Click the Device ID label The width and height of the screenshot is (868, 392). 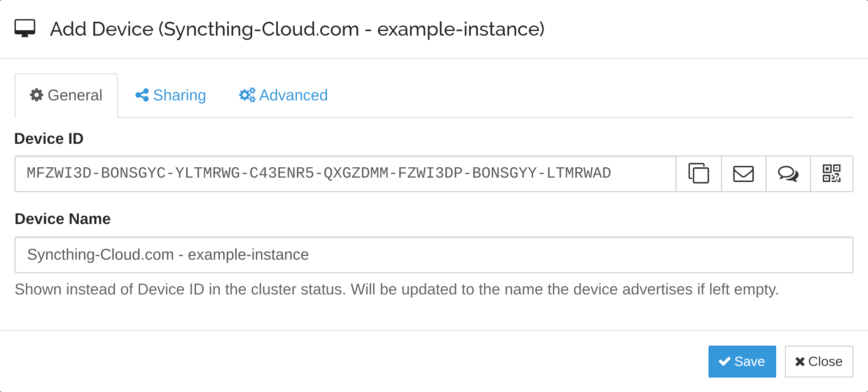pos(49,139)
